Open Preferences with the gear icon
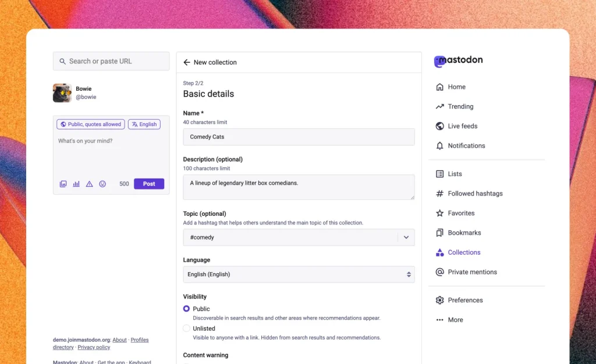 (440, 301)
